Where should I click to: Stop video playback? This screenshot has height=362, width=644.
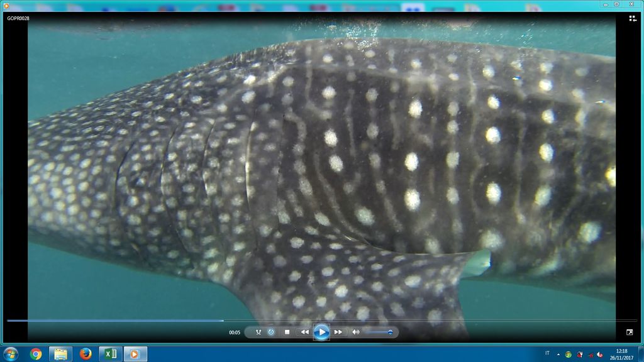287,332
